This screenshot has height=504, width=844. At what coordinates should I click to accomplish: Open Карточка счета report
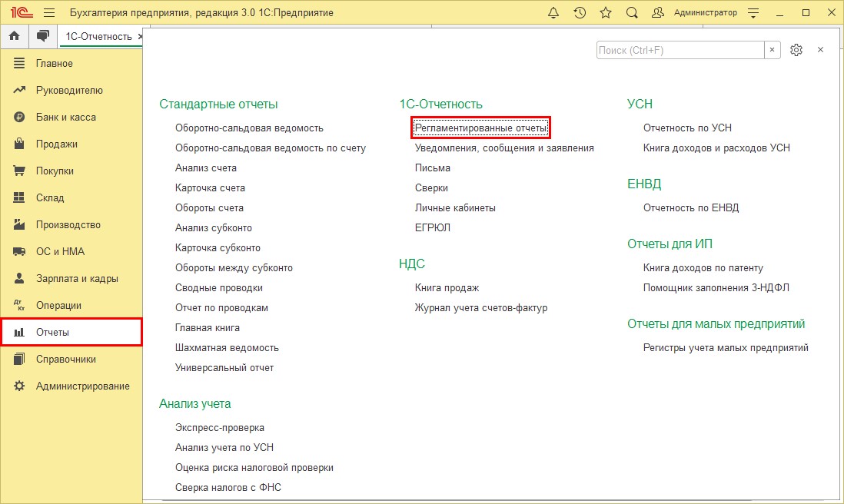point(210,187)
